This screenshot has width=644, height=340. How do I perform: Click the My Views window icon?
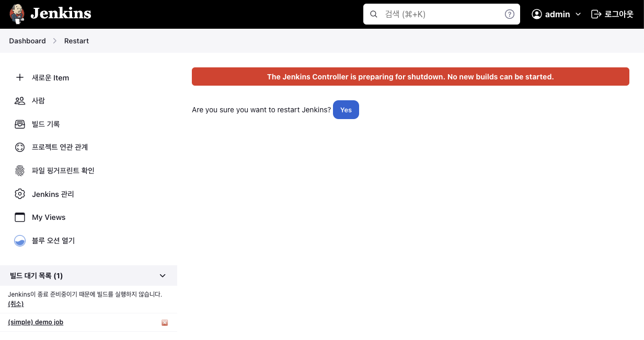(20, 217)
